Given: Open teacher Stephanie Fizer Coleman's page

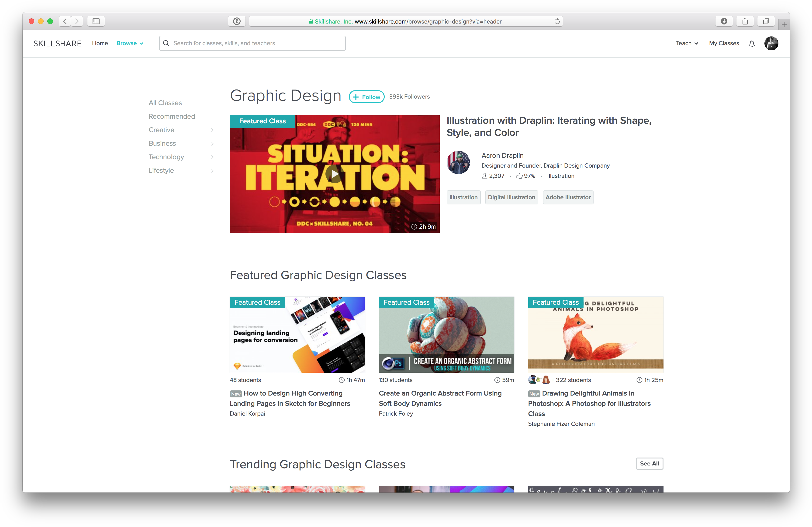Looking at the screenshot, I should click(x=561, y=424).
